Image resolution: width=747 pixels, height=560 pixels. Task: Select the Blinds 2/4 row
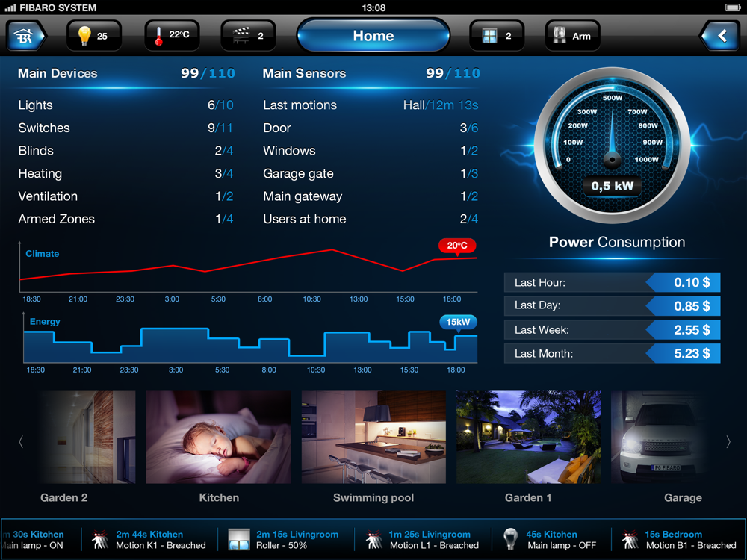click(x=125, y=151)
